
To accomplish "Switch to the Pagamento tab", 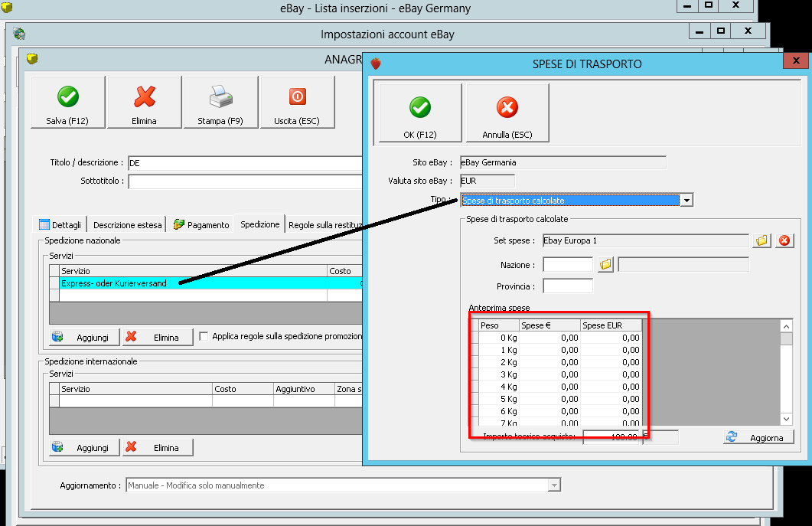I will coord(201,225).
